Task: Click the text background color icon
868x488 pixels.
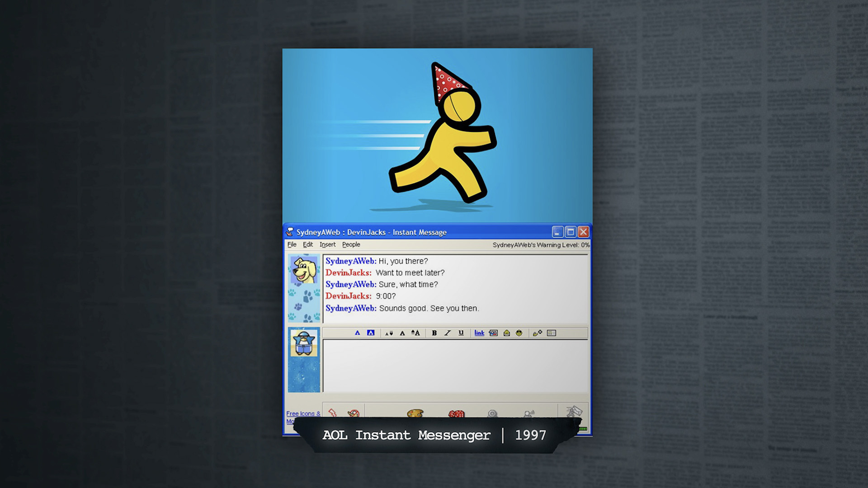Action: [371, 333]
